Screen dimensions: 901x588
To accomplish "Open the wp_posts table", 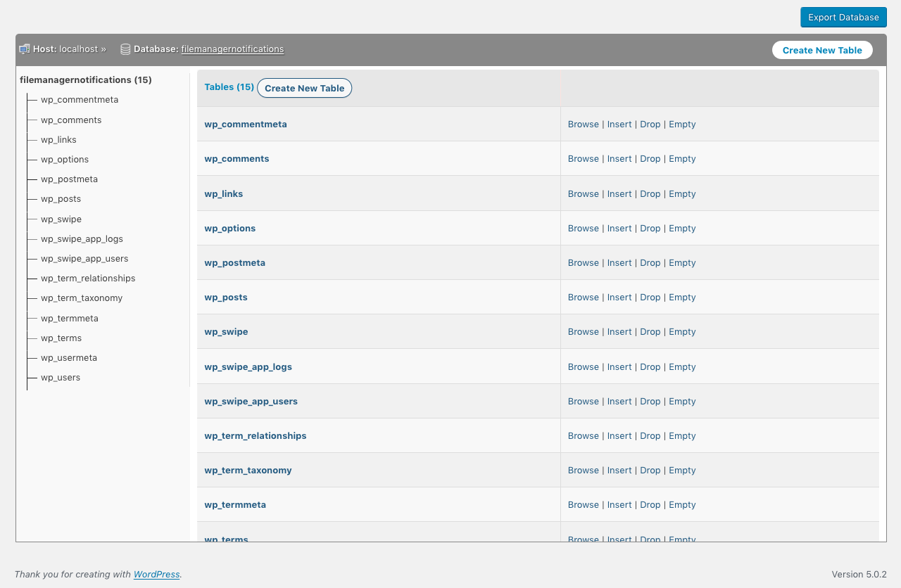I will pos(225,297).
